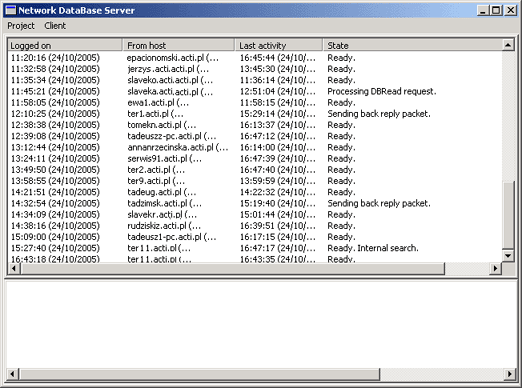Sort by Logged on column header
The width and height of the screenshot is (522, 388).
pos(65,45)
